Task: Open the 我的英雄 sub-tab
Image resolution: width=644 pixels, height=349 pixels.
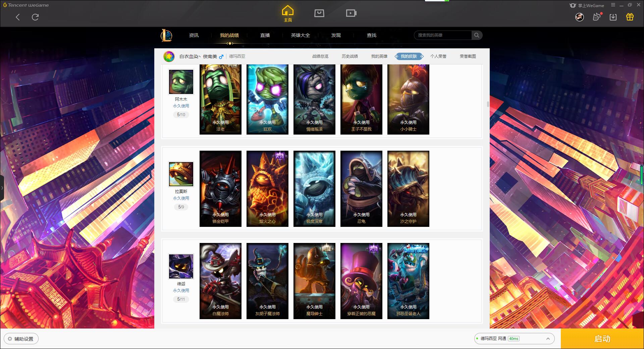Action: (x=379, y=56)
